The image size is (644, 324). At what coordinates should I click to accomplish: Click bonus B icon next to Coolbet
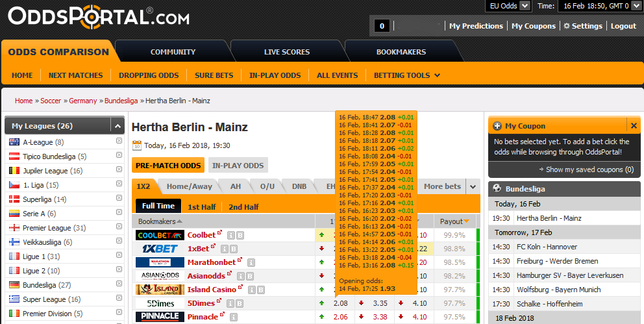pos(240,235)
